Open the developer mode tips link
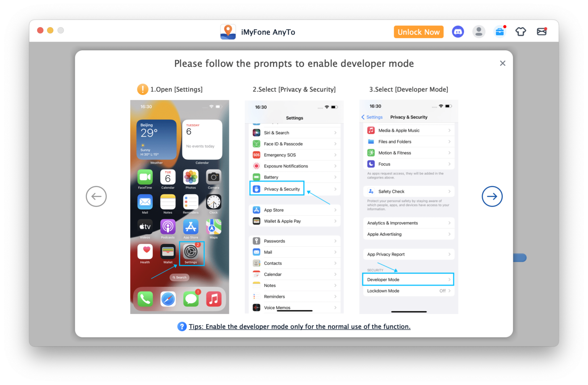Viewport: 588px width, 385px height. pos(299,327)
